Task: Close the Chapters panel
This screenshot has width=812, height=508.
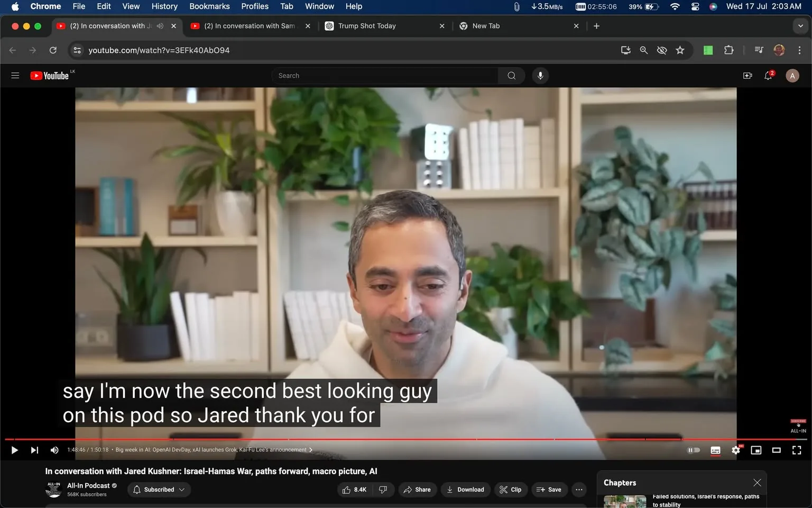Action: pyautogui.click(x=756, y=482)
